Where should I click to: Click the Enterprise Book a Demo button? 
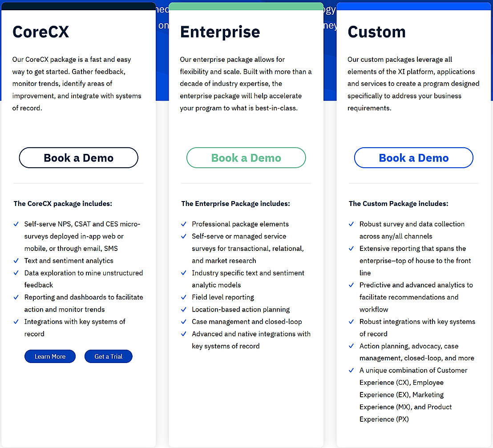click(246, 157)
